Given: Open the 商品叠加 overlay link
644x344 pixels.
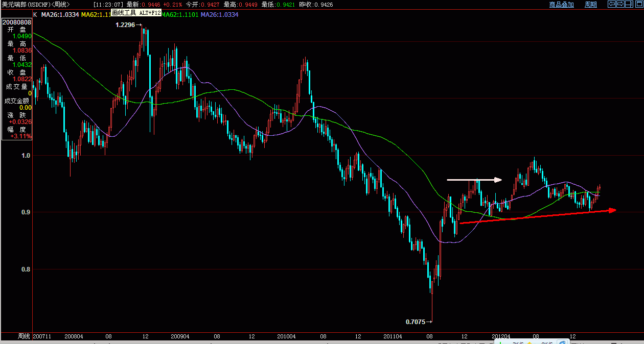Looking at the screenshot, I should pos(562,5).
